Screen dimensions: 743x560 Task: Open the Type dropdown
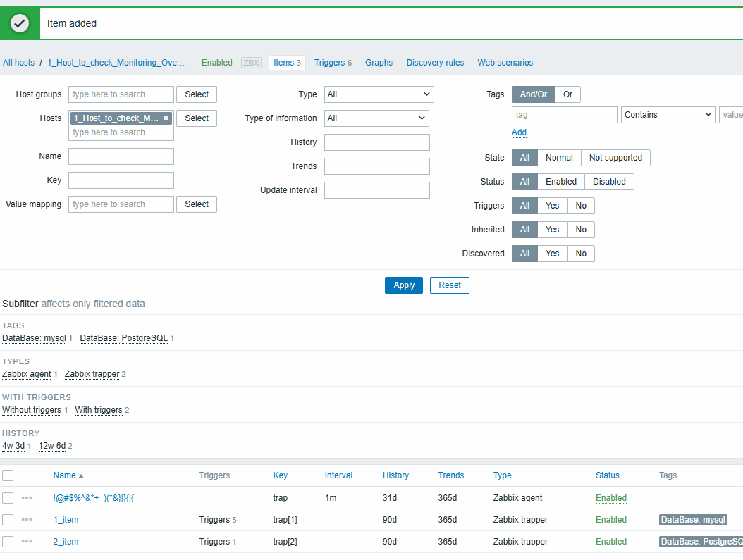click(379, 94)
